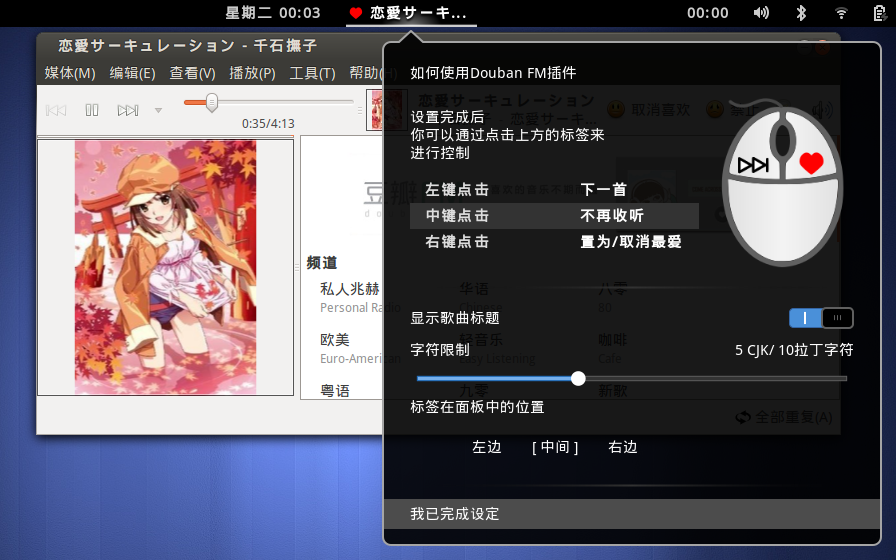The image size is (896, 560).
Task: Click the clipboard icon in top panel
Action: coord(880,13)
